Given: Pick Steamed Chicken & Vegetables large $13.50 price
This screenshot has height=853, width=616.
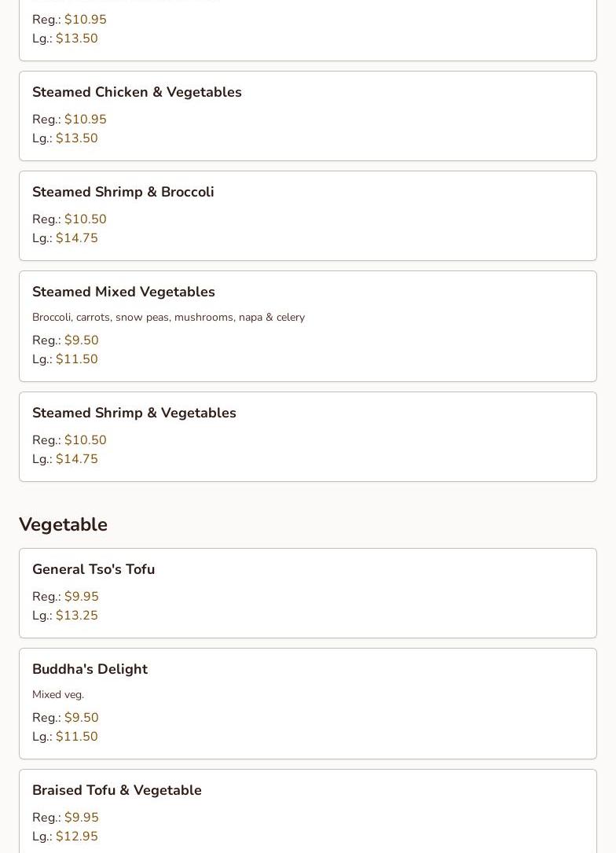Looking at the screenshot, I should (76, 138).
